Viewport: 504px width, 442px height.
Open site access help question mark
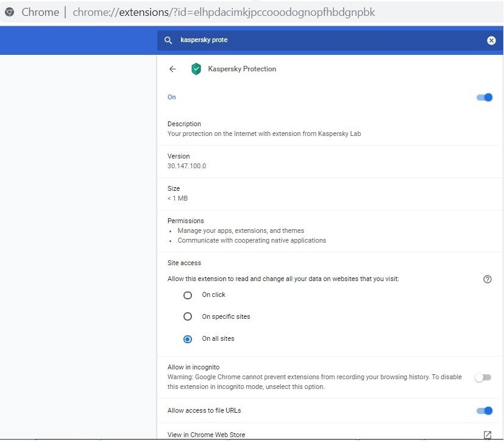pyautogui.click(x=488, y=279)
